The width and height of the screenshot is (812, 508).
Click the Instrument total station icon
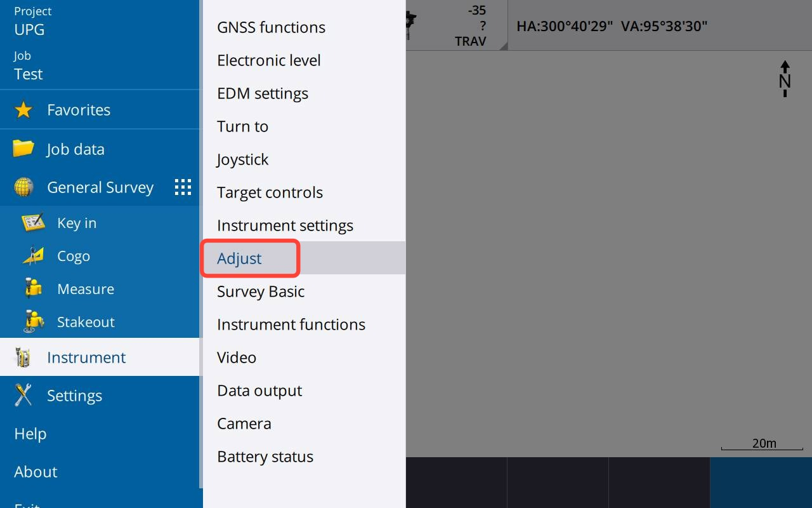[23, 358]
